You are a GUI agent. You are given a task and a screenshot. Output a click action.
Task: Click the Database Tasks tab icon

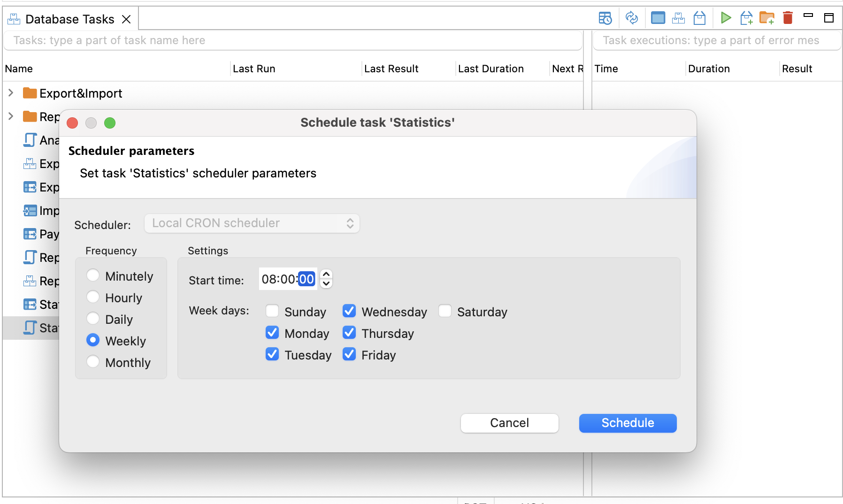[14, 19]
